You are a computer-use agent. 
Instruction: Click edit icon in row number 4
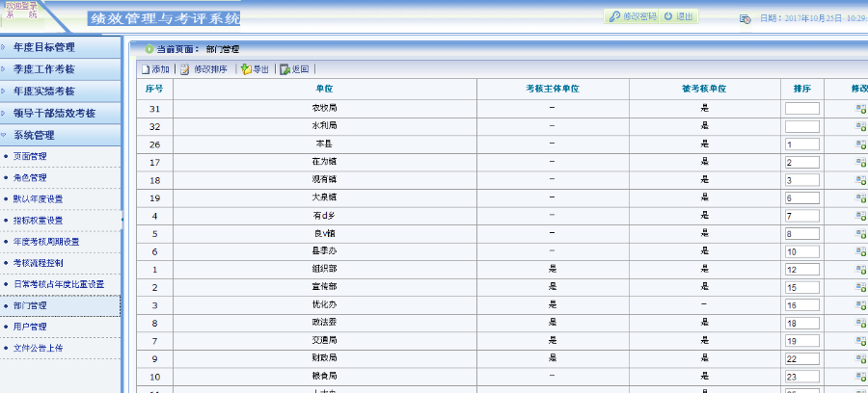[x=860, y=216]
